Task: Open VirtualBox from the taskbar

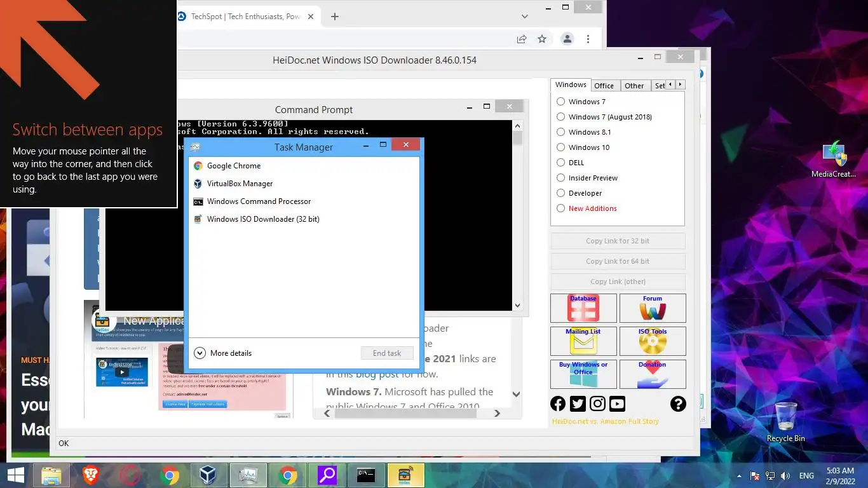Action: pyautogui.click(x=208, y=475)
